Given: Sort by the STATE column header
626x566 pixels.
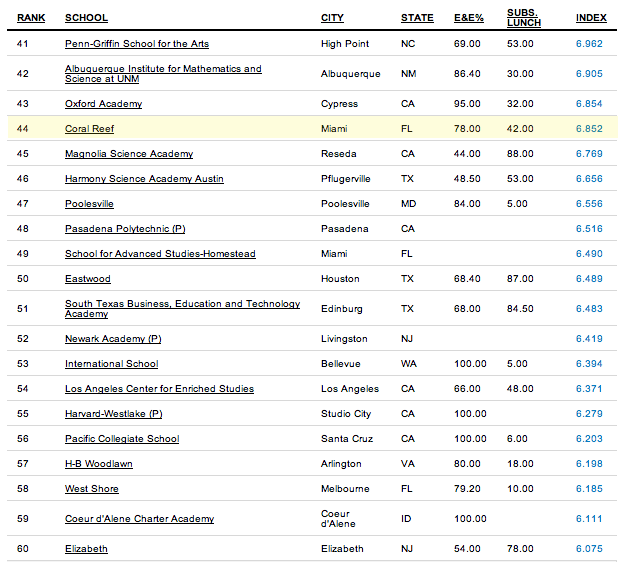Looking at the screenshot, I should (x=417, y=18).
